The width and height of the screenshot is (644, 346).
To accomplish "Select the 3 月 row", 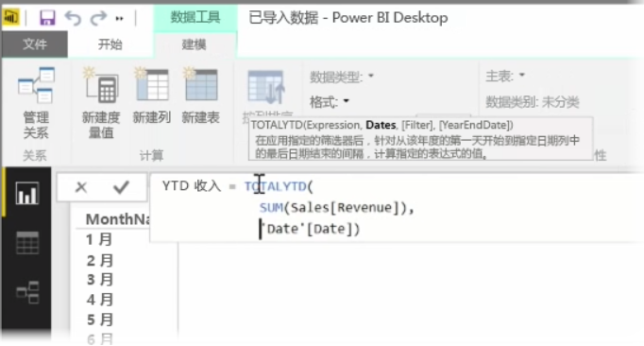I will click(99, 280).
